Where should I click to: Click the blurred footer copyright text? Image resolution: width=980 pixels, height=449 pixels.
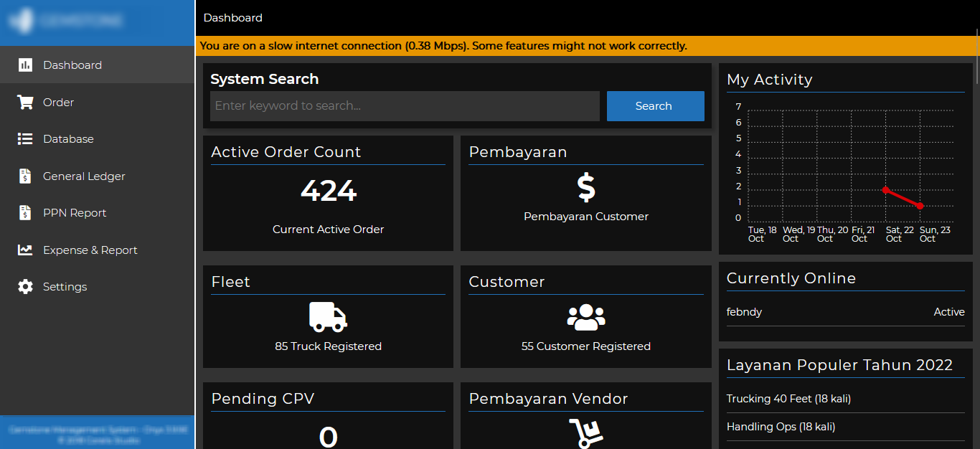[97, 435]
